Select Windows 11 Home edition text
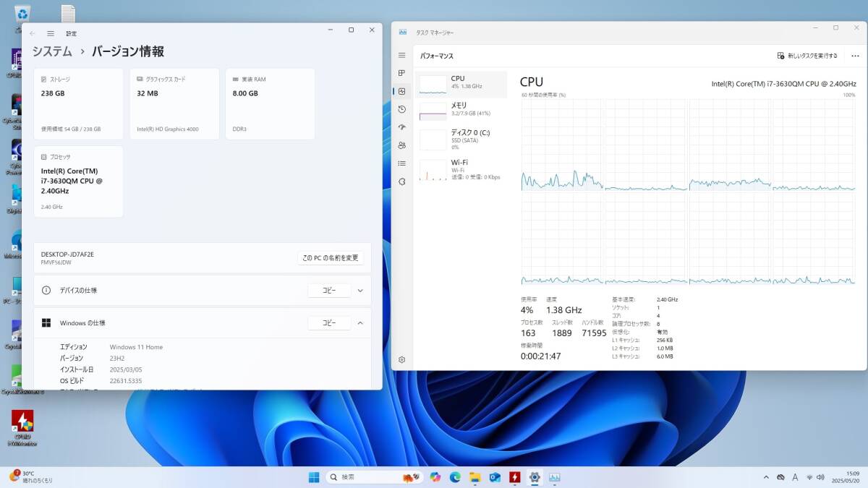 [136, 347]
